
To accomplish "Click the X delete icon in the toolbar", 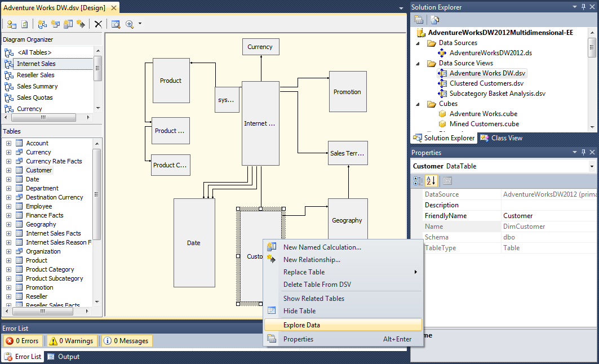I will tap(98, 24).
